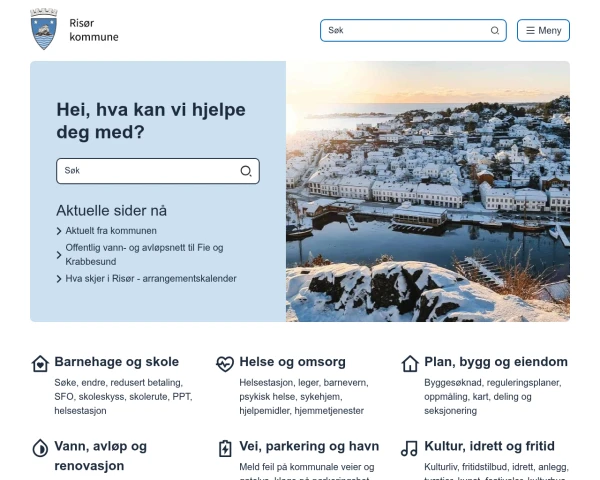Viewport: 600px width, 480px height.
Task: Click the magnifier icon in header search
Action: (x=495, y=30)
